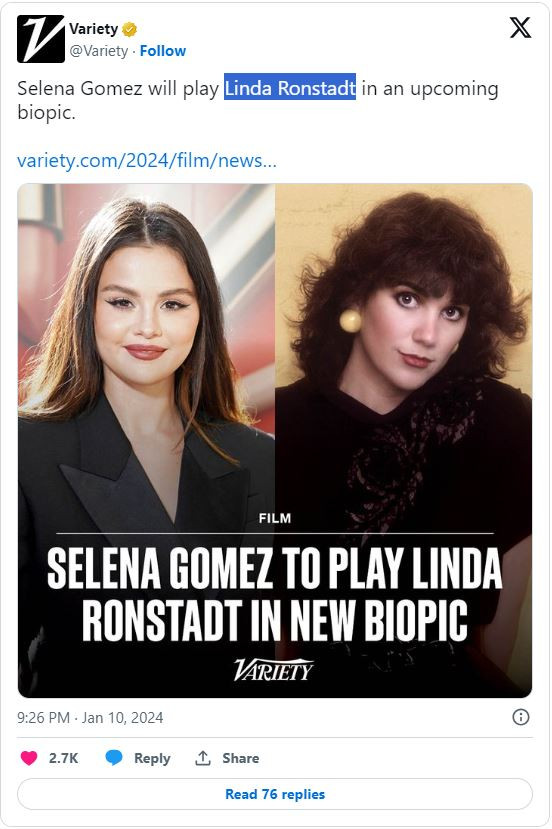
Task: Like the tweet with heart icon
Action: pyautogui.click(x=29, y=758)
